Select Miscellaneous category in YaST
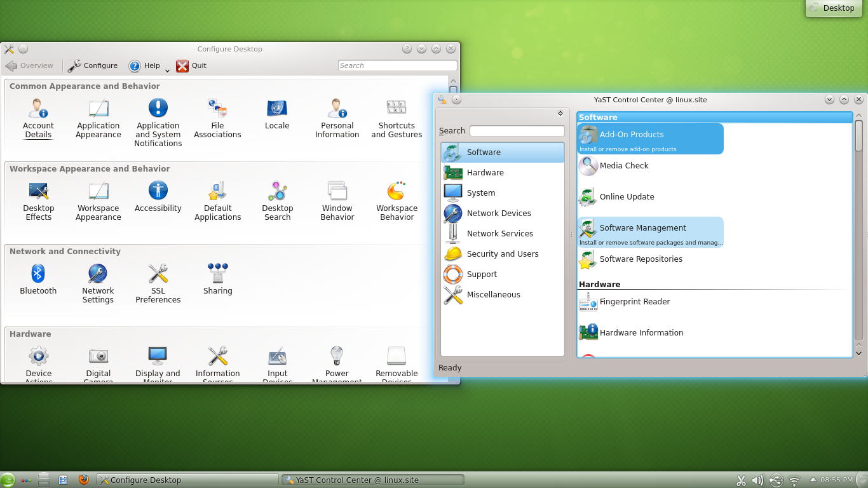 click(x=502, y=295)
